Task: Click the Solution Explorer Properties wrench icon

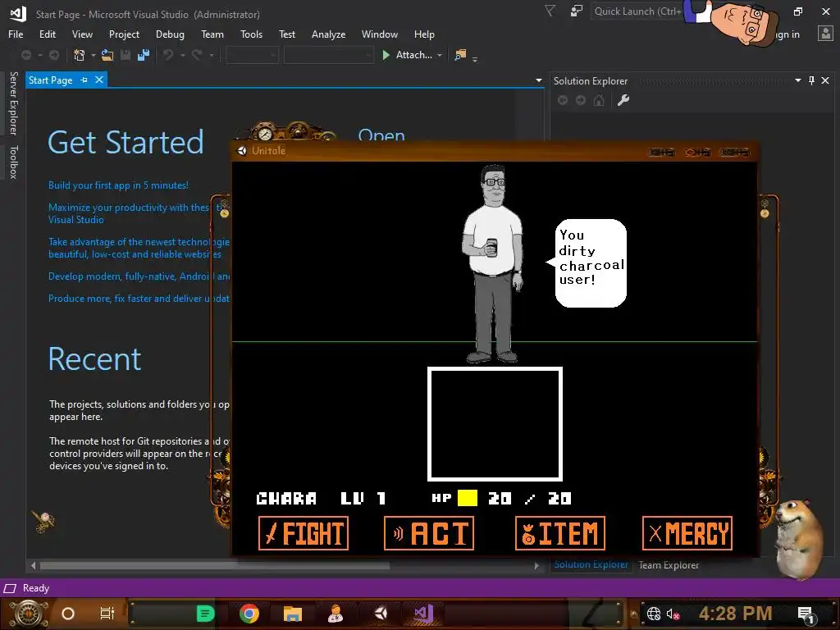Action: pos(623,100)
